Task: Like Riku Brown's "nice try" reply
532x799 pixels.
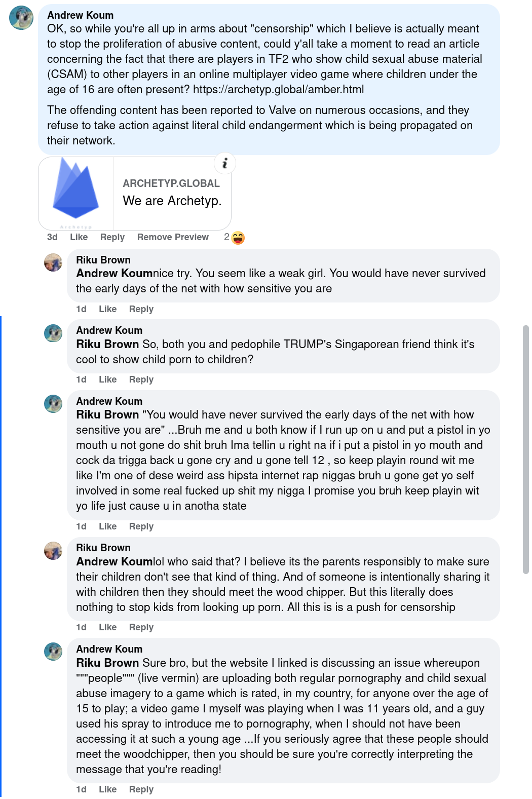Action: [x=107, y=309]
